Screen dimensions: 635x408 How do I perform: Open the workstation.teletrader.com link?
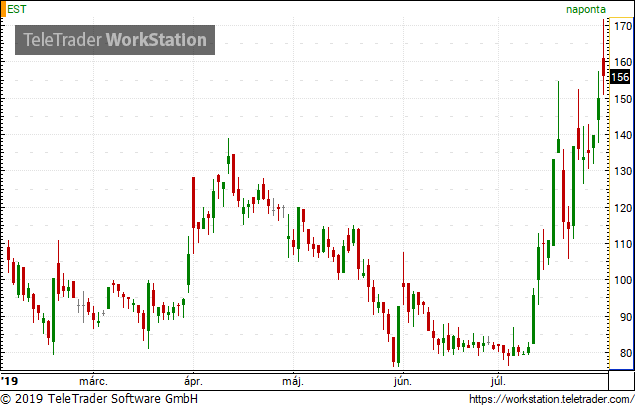552,399
